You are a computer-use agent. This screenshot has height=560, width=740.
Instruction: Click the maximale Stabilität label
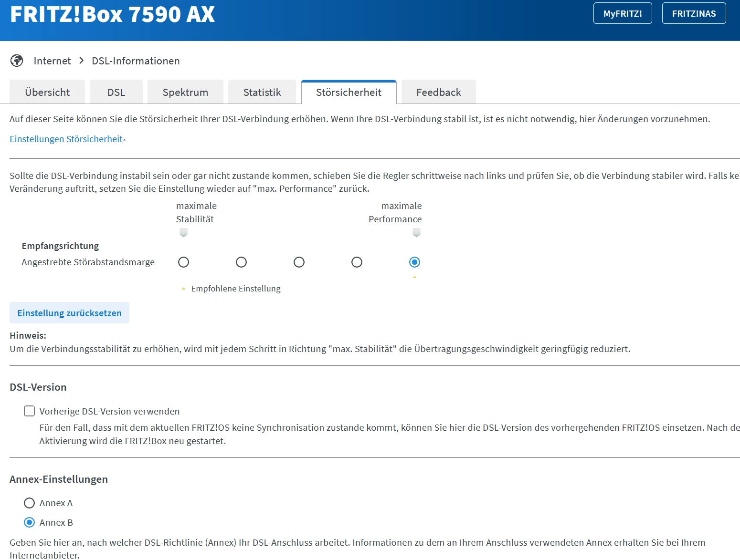[x=196, y=212]
